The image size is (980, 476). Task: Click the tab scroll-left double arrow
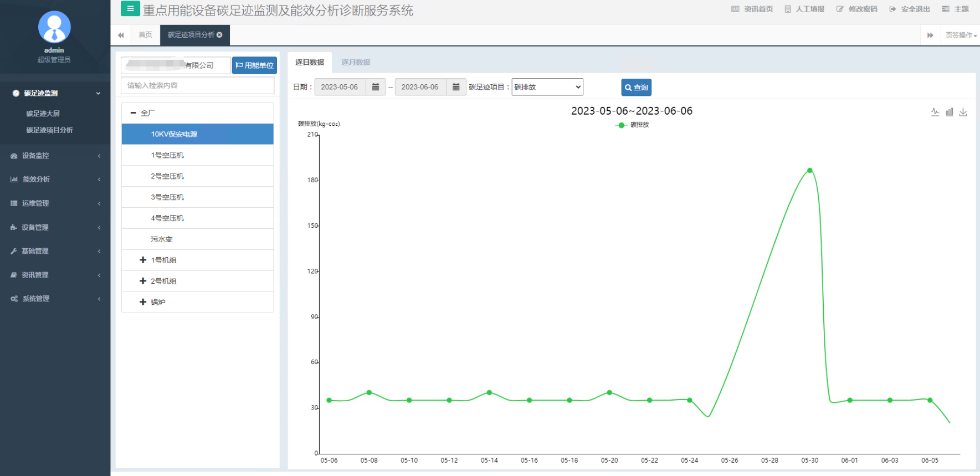[121, 35]
